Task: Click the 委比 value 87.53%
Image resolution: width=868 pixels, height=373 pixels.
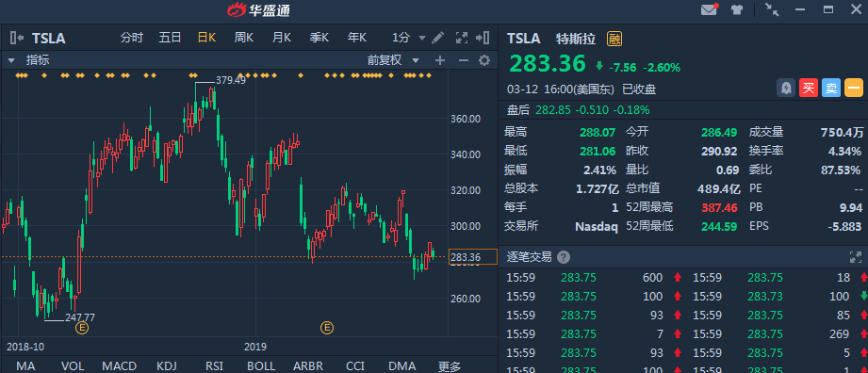Action: (842, 170)
